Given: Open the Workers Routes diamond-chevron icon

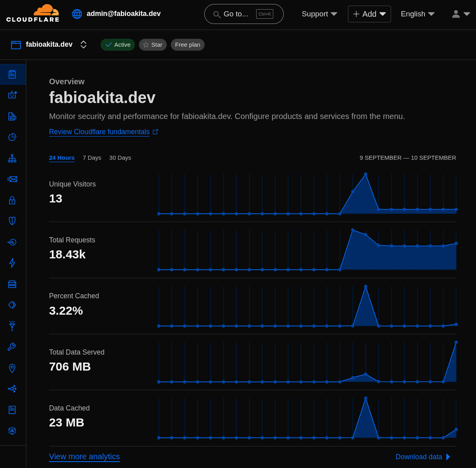Looking at the screenshot, I should [x=12, y=305].
